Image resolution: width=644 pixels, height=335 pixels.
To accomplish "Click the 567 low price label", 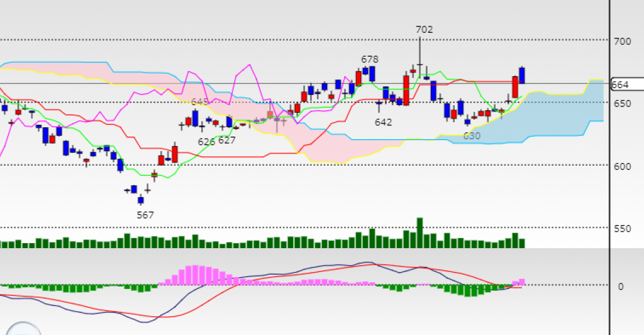I will tap(145, 215).
